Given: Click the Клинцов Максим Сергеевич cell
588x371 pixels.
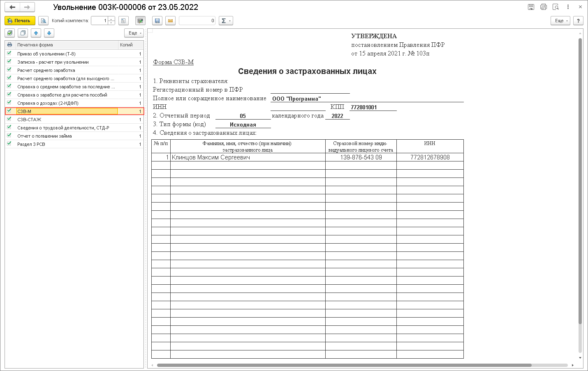Looking at the screenshot, I should coord(248,157).
